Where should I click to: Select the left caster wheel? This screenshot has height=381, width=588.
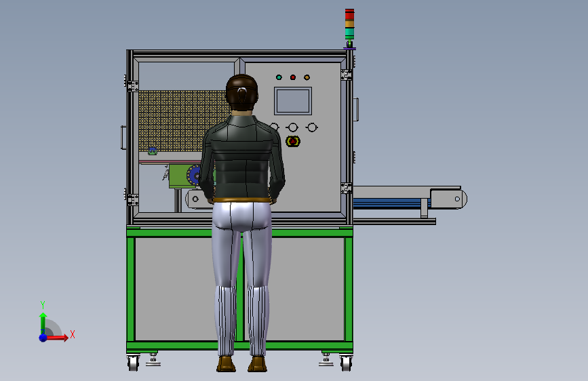pyautogui.click(x=134, y=363)
